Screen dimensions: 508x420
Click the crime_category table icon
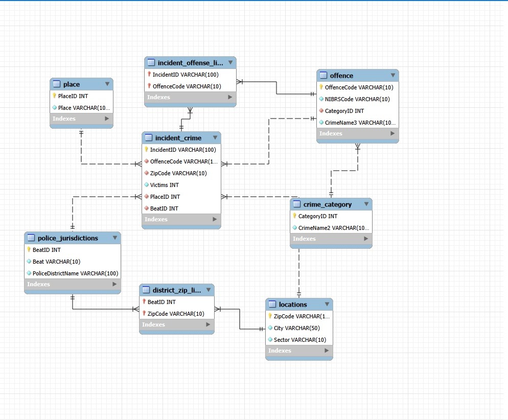297,204
